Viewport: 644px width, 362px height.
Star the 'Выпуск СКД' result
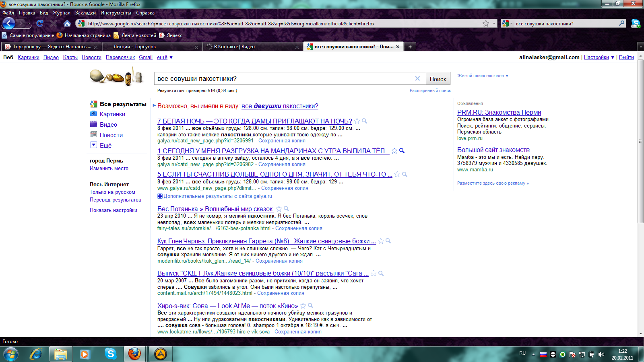374,273
